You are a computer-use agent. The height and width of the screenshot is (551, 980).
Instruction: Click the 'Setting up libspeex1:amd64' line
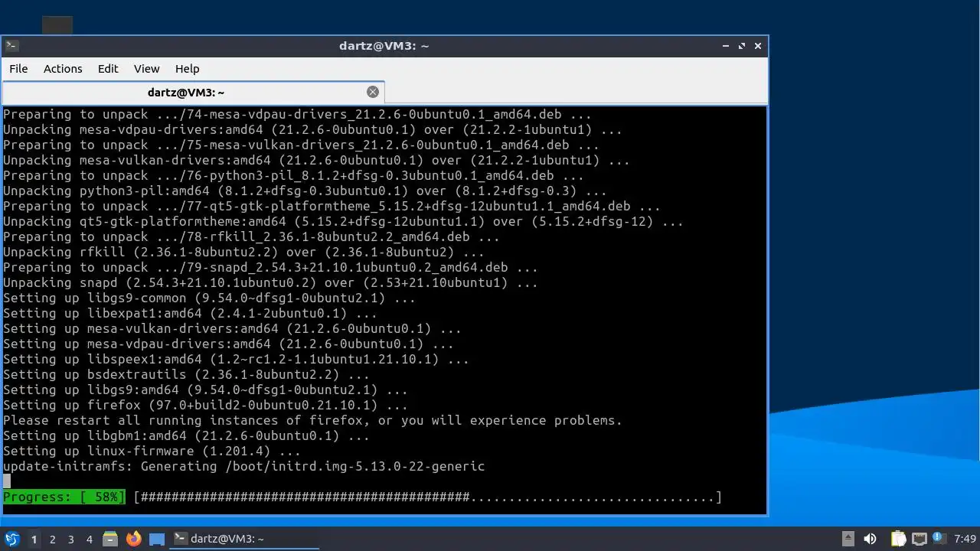236,359
